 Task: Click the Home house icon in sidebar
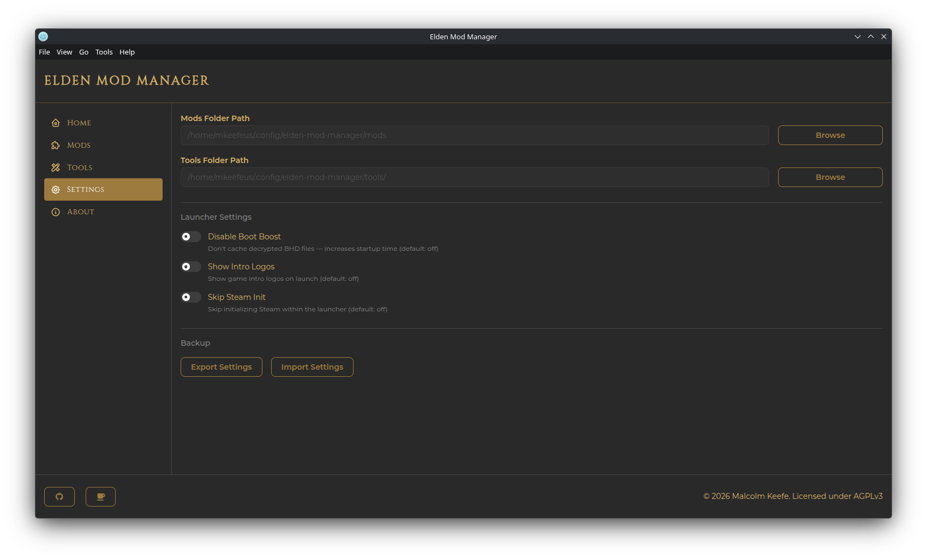[56, 123]
